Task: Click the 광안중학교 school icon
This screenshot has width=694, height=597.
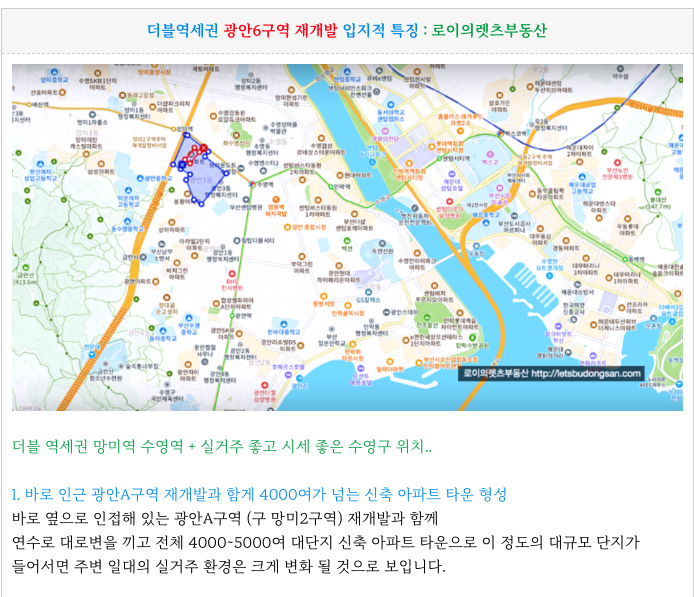Action: pos(140,178)
